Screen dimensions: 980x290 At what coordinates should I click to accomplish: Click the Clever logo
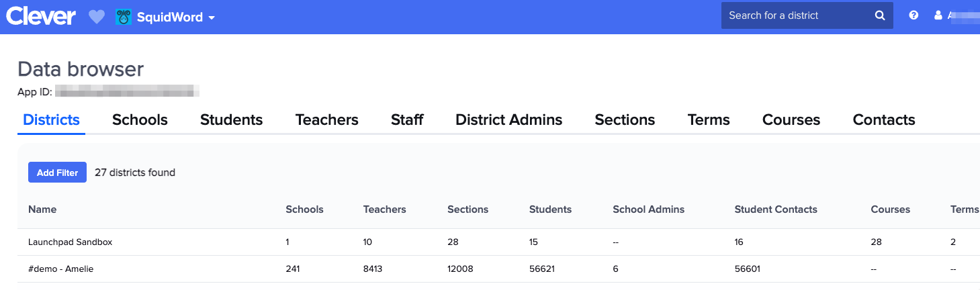click(x=40, y=17)
